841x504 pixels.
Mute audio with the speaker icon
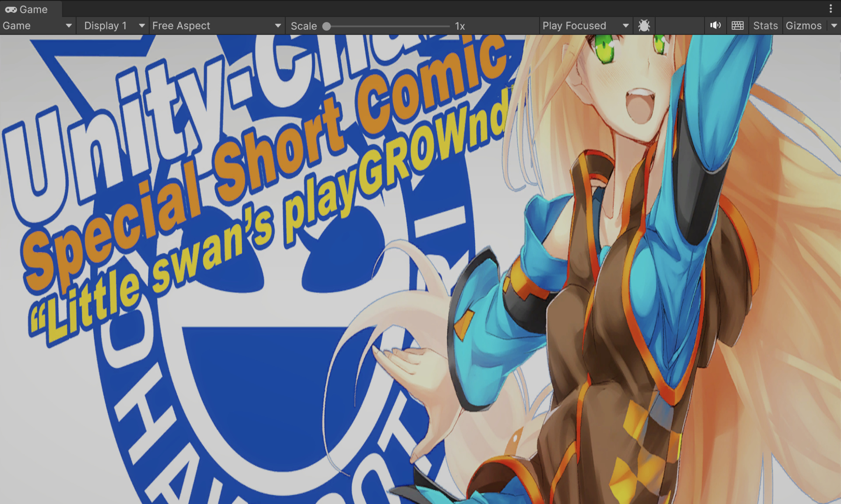point(715,26)
